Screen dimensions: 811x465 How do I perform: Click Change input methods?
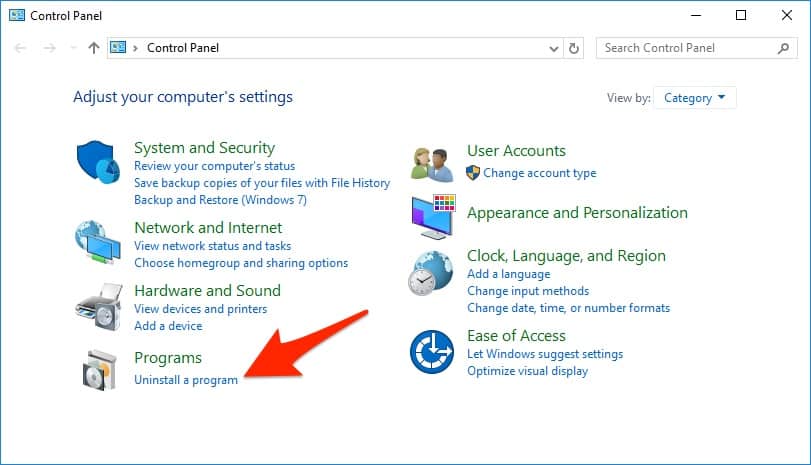coord(528,291)
